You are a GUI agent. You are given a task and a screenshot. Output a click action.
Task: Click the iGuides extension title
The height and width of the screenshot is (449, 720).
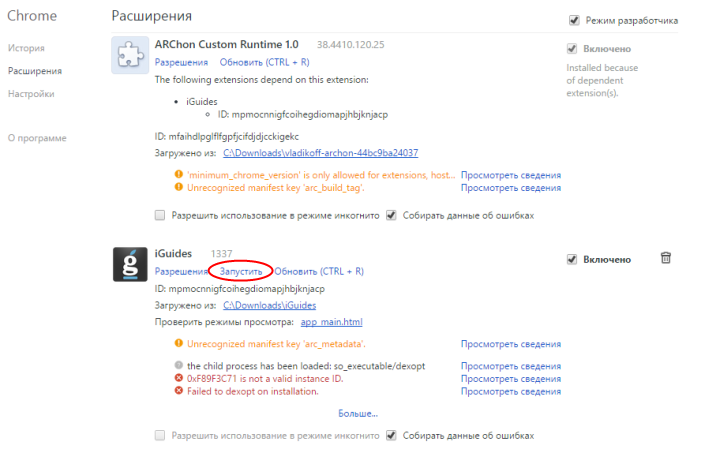(x=173, y=253)
